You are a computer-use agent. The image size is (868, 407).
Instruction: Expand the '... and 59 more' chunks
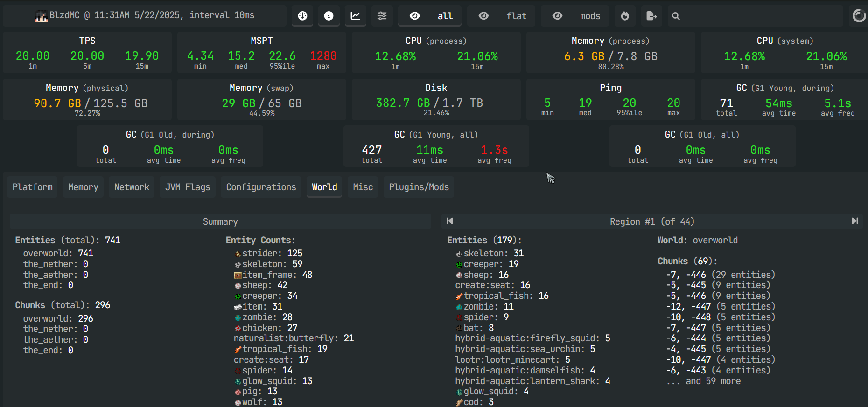[x=703, y=381]
